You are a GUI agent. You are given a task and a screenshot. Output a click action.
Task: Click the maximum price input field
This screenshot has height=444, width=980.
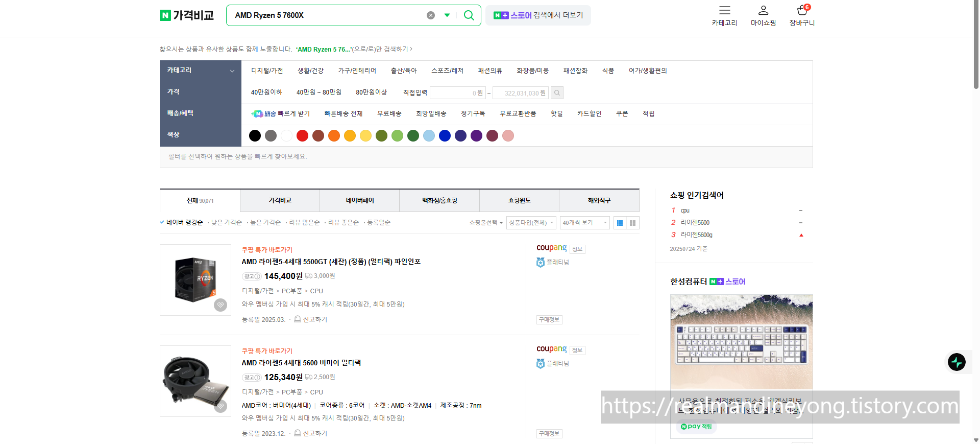click(520, 93)
